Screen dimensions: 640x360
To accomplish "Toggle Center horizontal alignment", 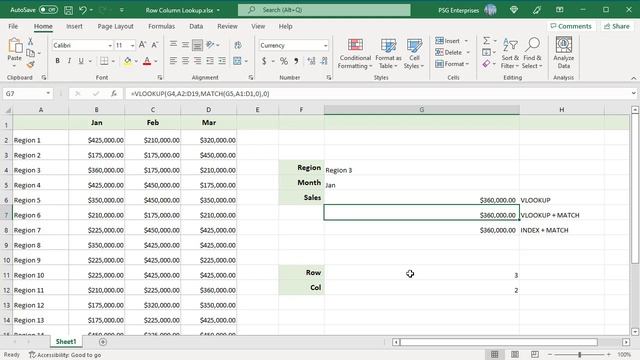I will point(185,61).
